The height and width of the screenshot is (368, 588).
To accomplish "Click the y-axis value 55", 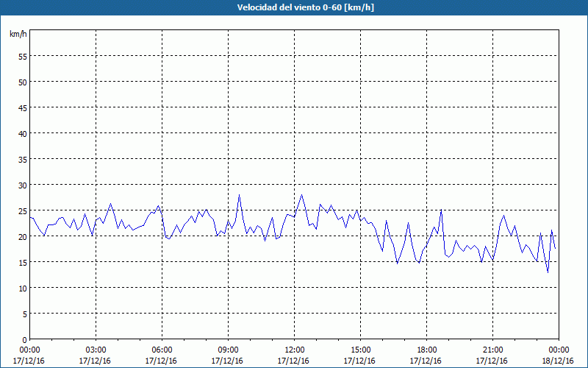I will [23, 57].
